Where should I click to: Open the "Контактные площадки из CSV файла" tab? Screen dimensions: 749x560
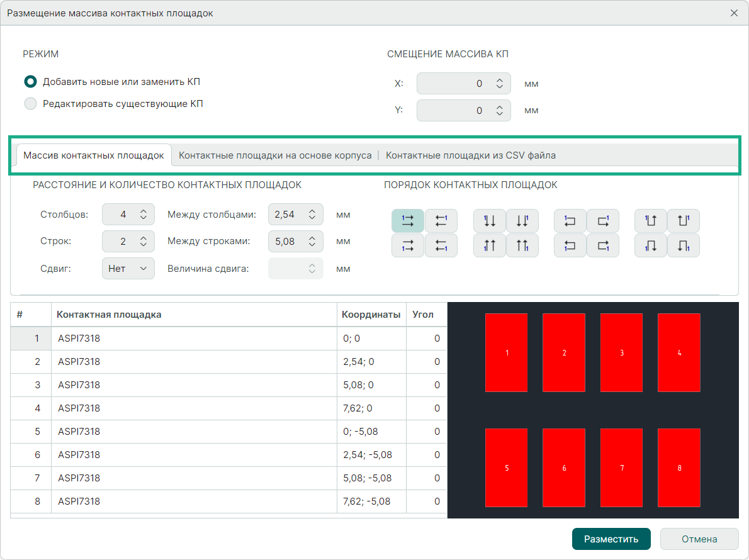[470, 155]
